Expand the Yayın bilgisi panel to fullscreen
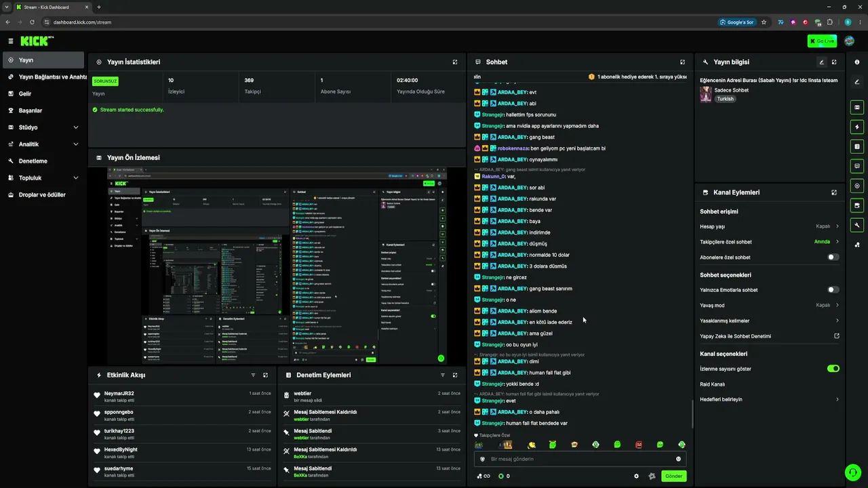Image resolution: width=868 pixels, height=488 pixels. [x=834, y=62]
